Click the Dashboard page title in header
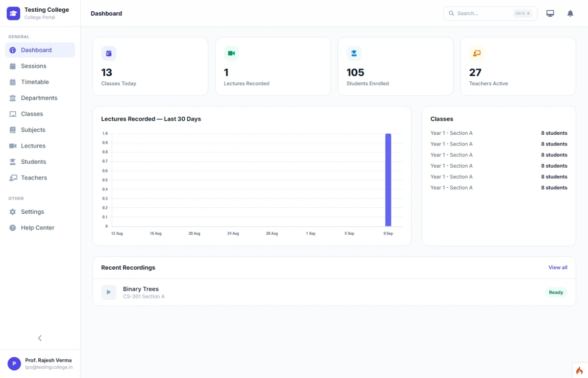 106,14
